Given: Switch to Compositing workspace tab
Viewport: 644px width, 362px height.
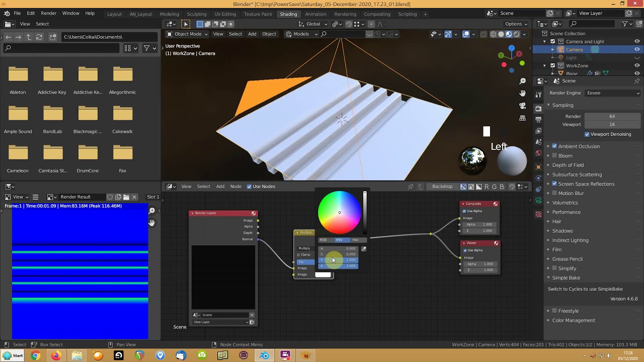Looking at the screenshot, I should tap(377, 14).
